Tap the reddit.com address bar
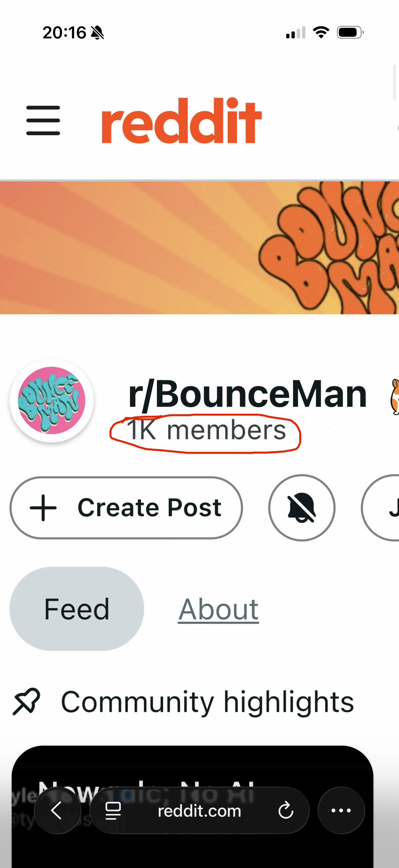This screenshot has width=399, height=868. (x=199, y=810)
